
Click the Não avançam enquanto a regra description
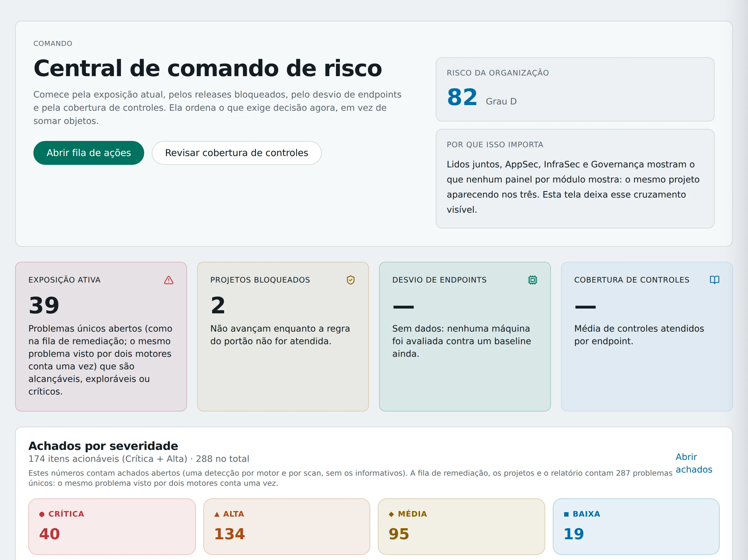(x=280, y=334)
